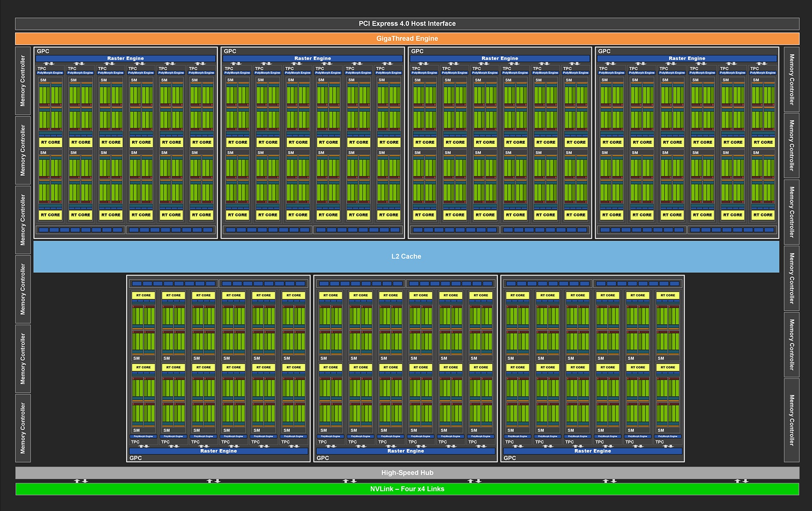Click the GPC label of the bottom-middle cluster
The image size is (812, 511).
click(x=323, y=458)
